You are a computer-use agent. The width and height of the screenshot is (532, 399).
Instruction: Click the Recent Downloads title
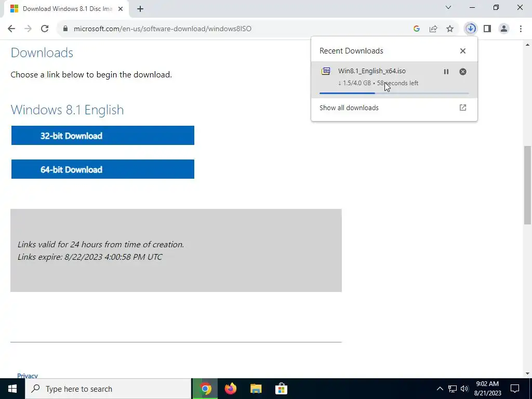(x=351, y=51)
